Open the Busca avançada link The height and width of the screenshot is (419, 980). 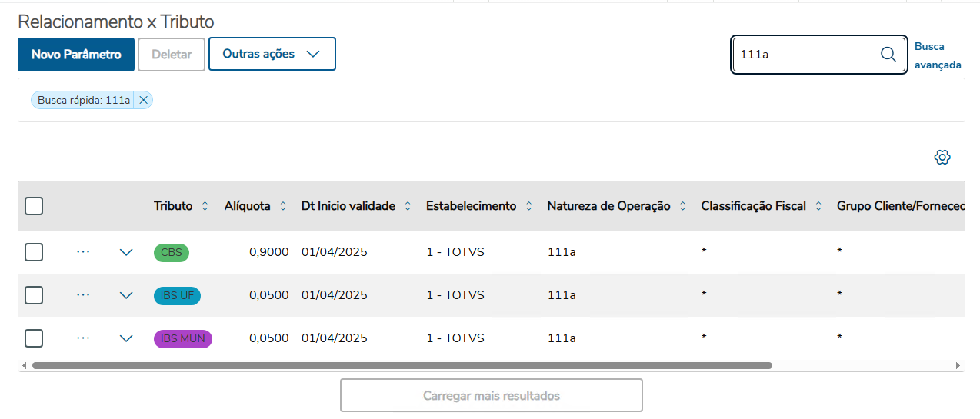[x=937, y=55]
